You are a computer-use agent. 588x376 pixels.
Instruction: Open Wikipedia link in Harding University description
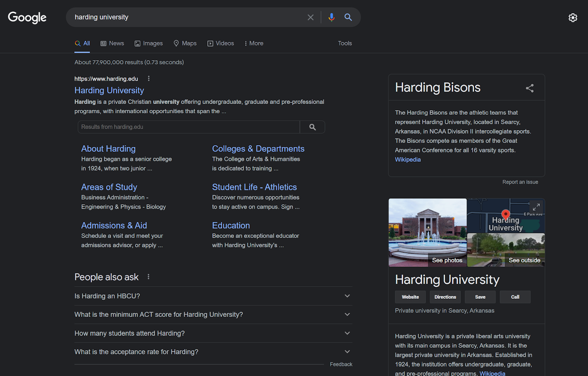492,373
